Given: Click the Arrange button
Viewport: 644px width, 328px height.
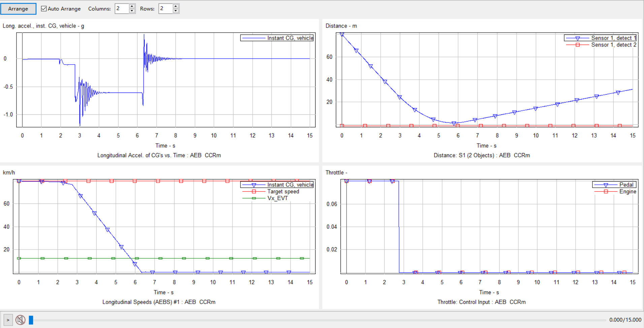Looking at the screenshot, I should [18, 9].
